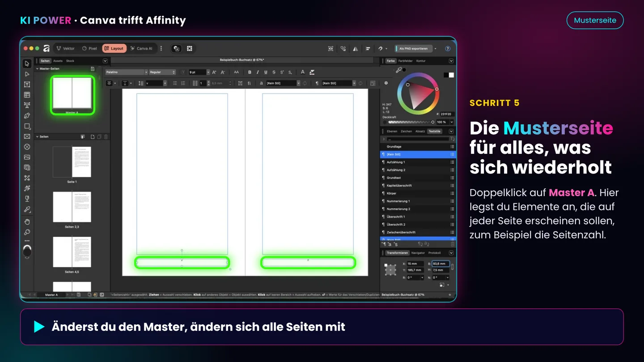The width and height of the screenshot is (644, 362).
Task: Toggle italic formatting
Action: pos(258,72)
